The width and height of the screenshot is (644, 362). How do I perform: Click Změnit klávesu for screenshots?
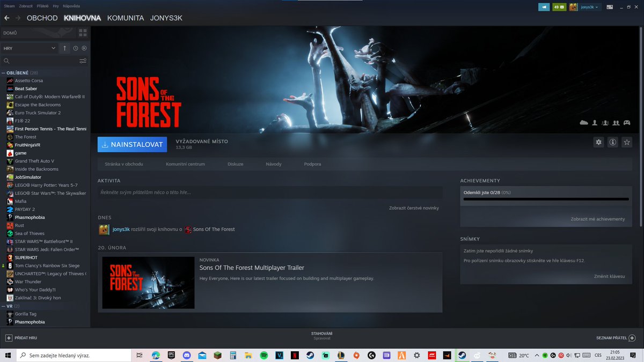pyautogui.click(x=610, y=276)
